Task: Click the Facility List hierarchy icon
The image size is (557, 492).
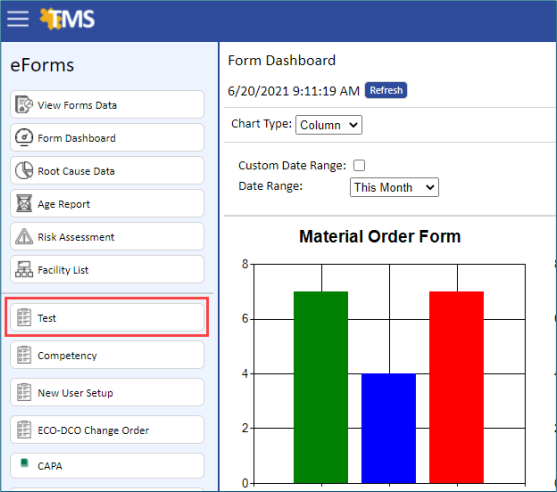Action: pyautogui.click(x=24, y=270)
